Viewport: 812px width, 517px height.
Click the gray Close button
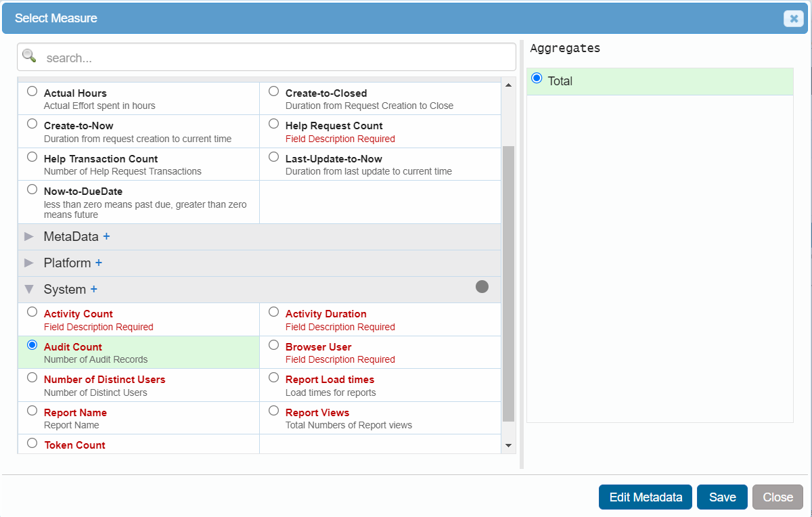[777, 497]
